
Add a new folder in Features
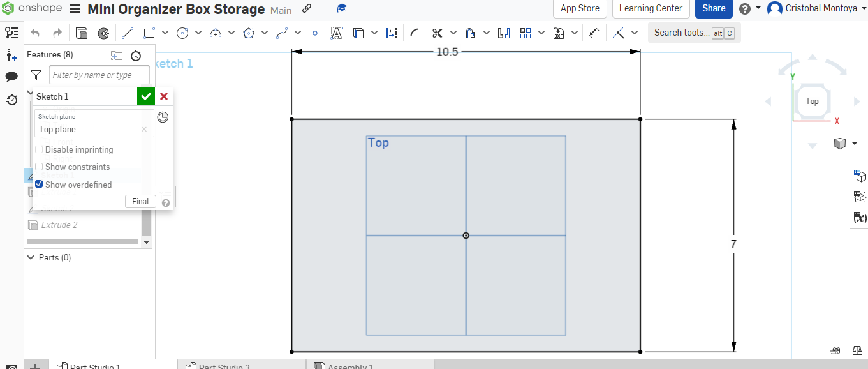pyautogui.click(x=116, y=56)
